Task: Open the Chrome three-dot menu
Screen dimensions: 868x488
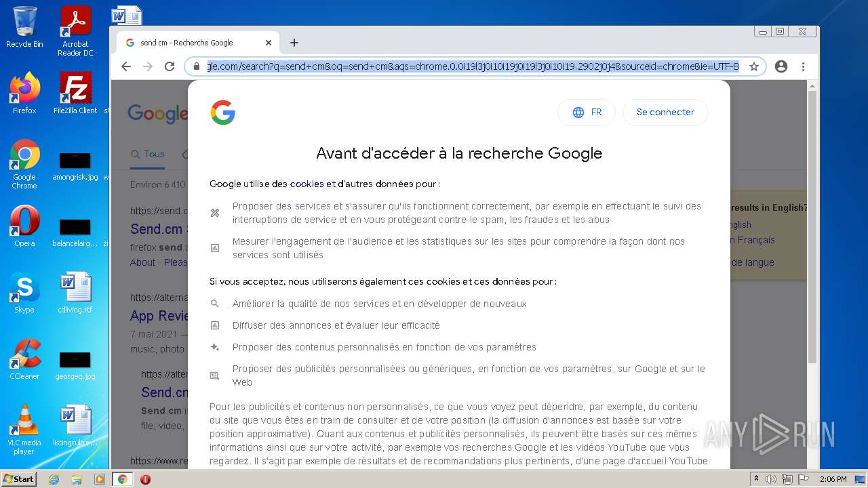Action: (803, 66)
